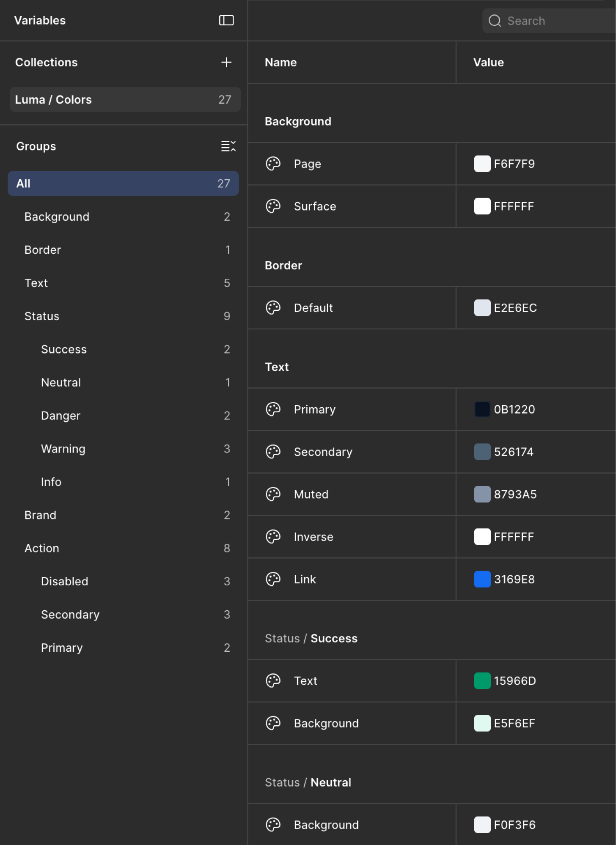Click the palette icon for Inverse variable
Image resolution: width=616 pixels, height=845 pixels.
click(x=273, y=537)
